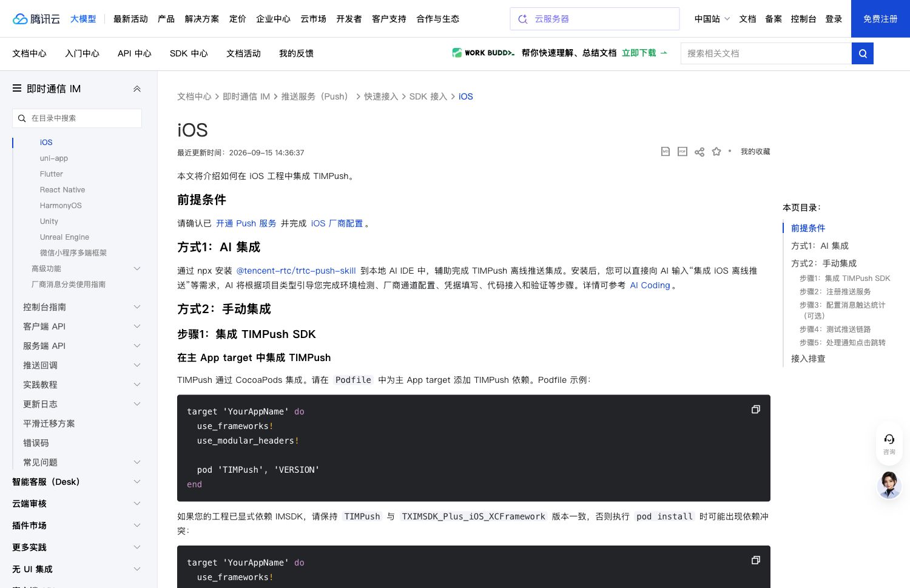Share this iOS documentation page
The image size is (910, 588).
pos(699,152)
